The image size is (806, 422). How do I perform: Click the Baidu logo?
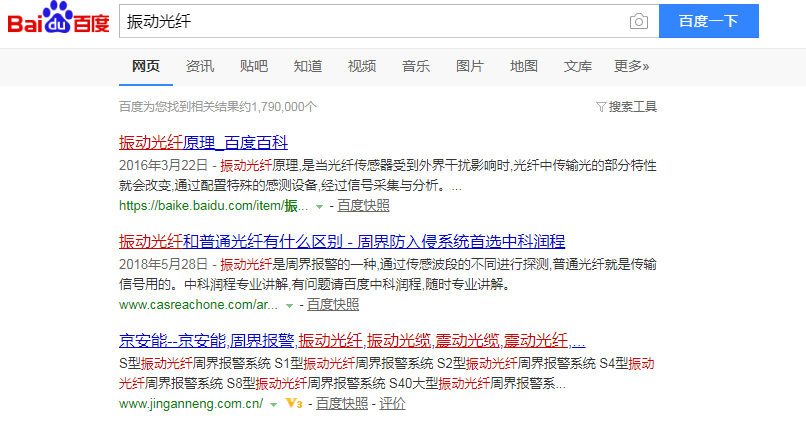point(59,19)
